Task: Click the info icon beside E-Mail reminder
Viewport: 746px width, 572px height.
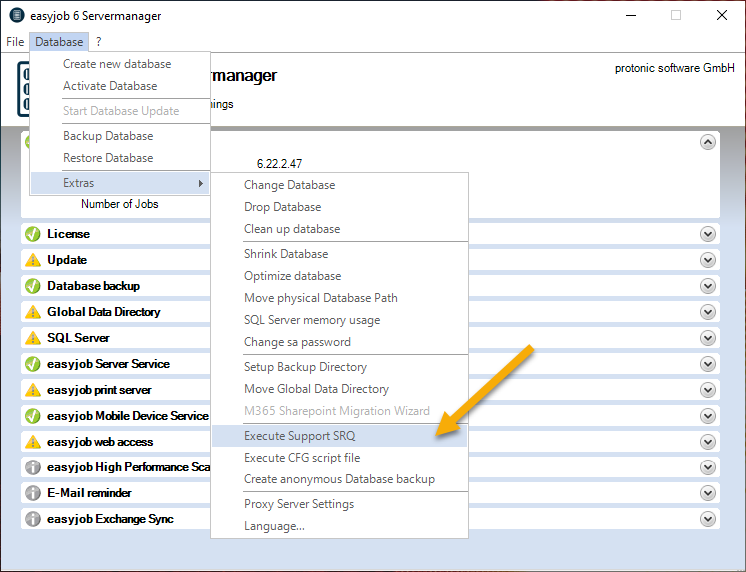Action: (32, 493)
